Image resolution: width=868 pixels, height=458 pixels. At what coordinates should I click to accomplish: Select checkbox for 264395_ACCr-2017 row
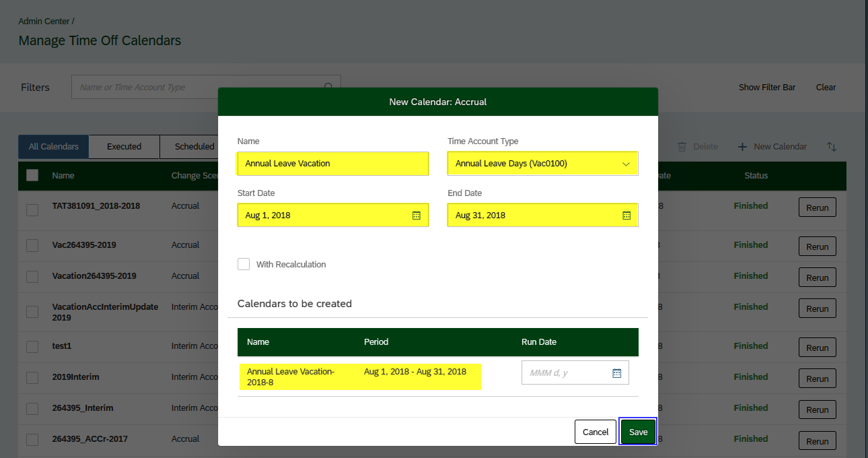(32, 439)
